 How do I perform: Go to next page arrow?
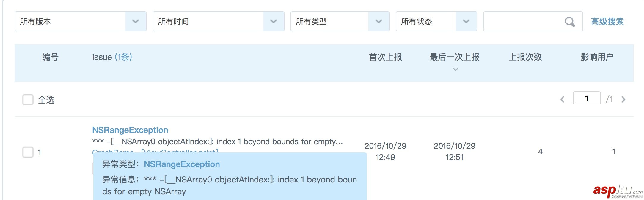(x=623, y=99)
